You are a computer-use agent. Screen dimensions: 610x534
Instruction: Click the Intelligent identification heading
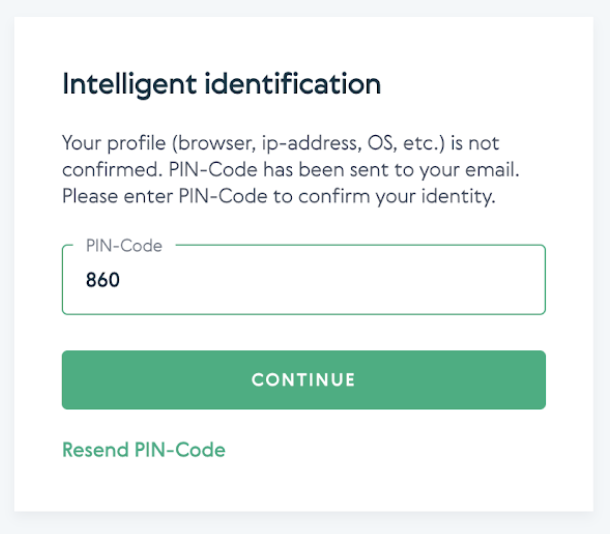221,84
